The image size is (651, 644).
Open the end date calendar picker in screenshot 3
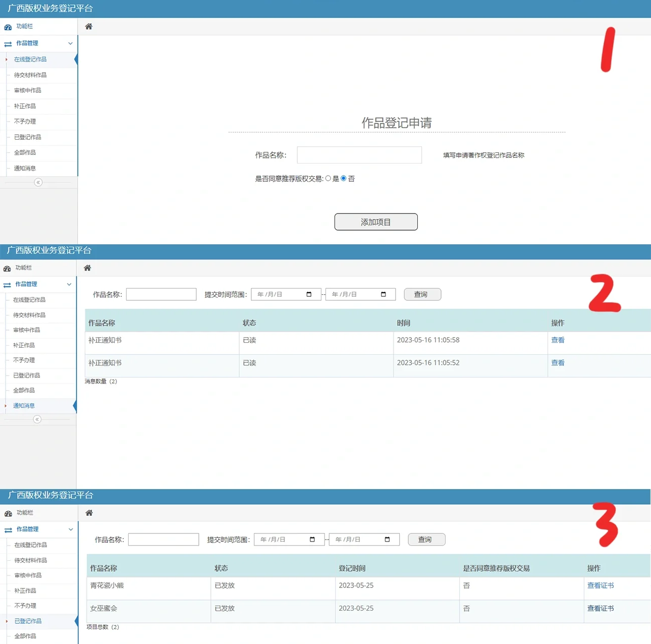387,540
